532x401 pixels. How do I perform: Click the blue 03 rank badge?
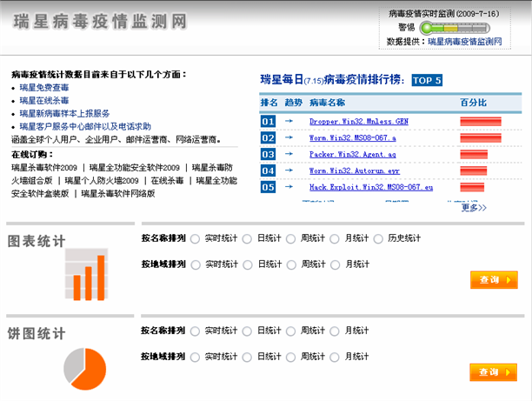pyautogui.click(x=268, y=155)
